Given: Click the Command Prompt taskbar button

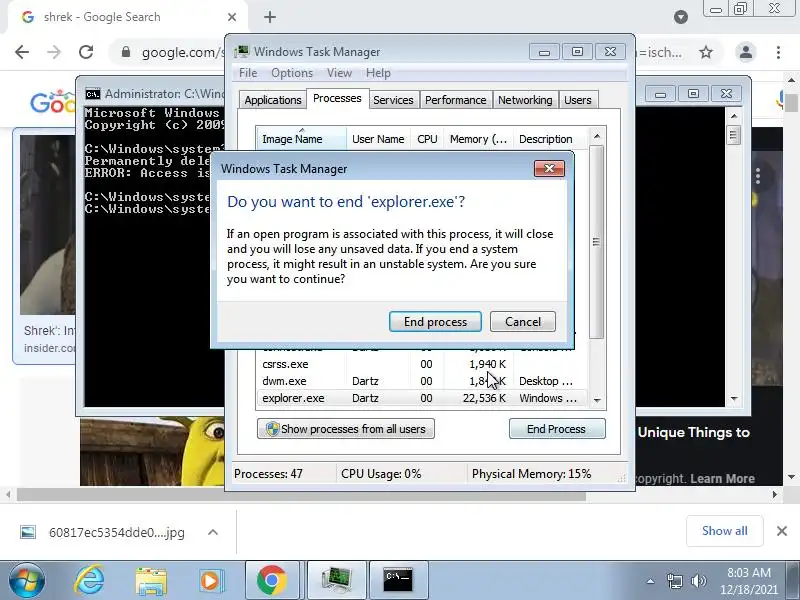Looking at the screenshot, I should tap(398, 580).
